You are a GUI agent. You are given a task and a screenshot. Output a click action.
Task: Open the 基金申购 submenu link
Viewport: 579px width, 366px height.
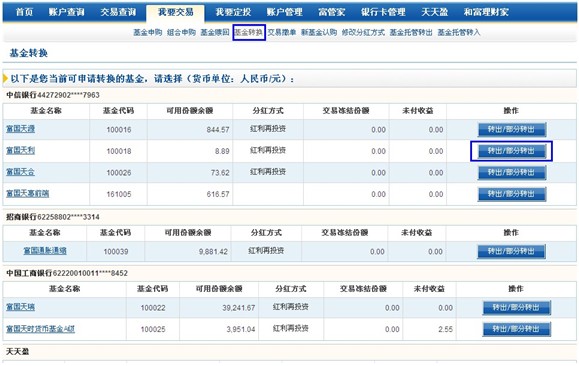click(x=148, y=33)
